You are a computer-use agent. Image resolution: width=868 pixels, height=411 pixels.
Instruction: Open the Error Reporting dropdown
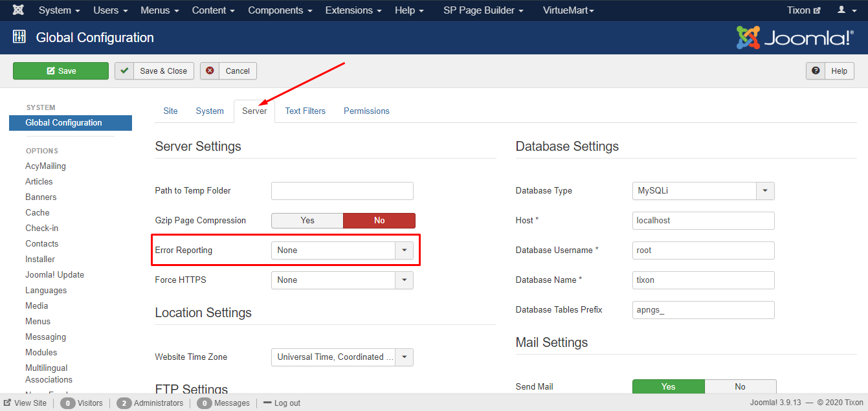(x=342, y=250)
